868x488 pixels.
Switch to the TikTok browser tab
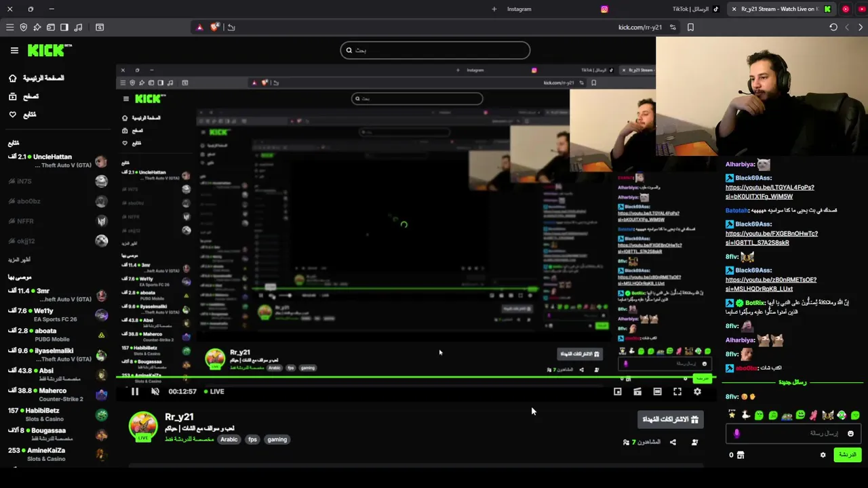point(695,9)
